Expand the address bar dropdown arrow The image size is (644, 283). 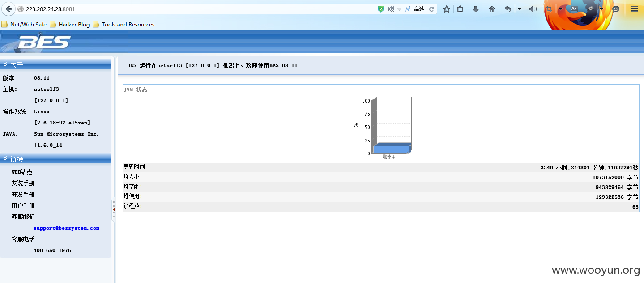pyautogui.click(x=399, y=9)
